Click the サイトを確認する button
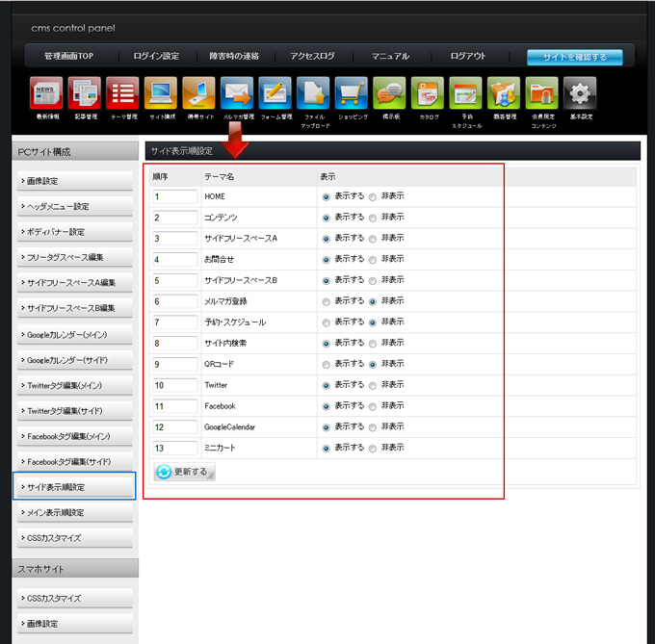Screen dimensions: 655x644 coord(574,58)
